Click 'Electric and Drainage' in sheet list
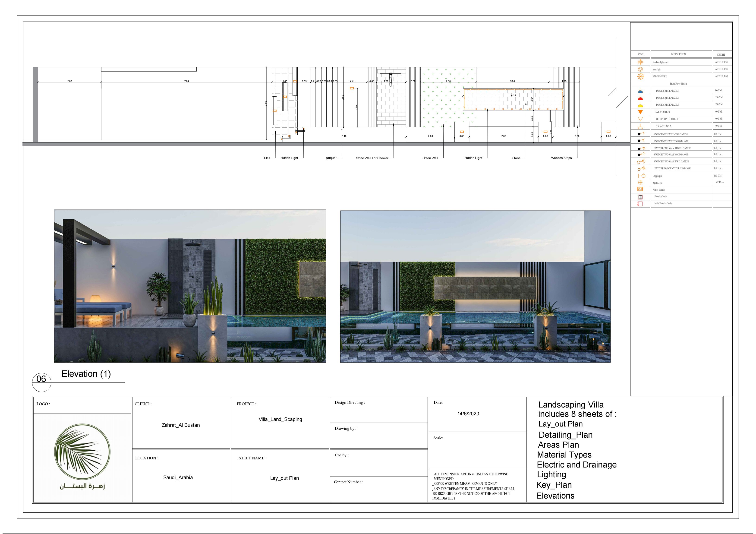756x534 pixels. pos(576,464)
